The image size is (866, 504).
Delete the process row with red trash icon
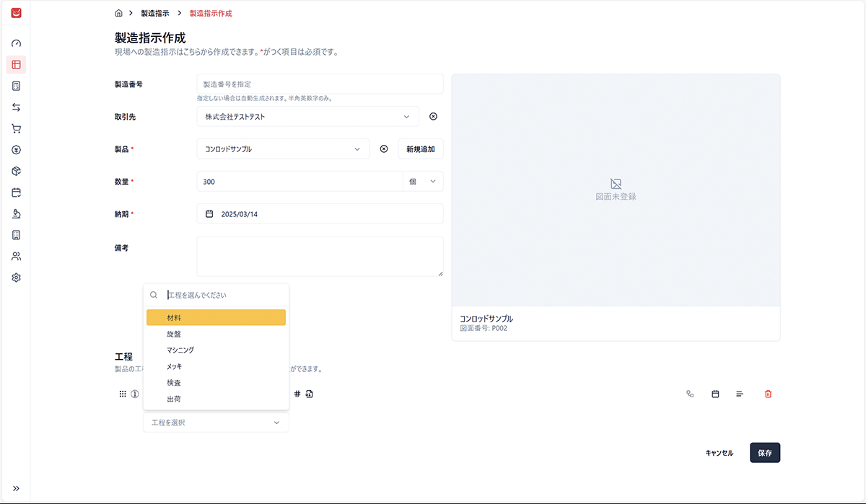[768, 394]
